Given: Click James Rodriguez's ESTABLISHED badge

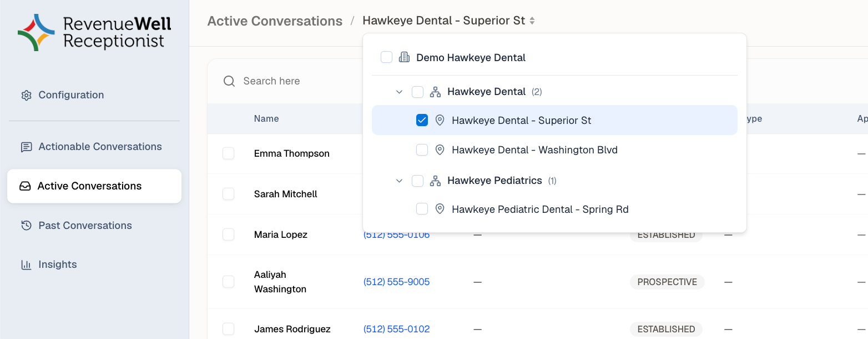Looking at the screenshot, I should [x=666, y=329].
